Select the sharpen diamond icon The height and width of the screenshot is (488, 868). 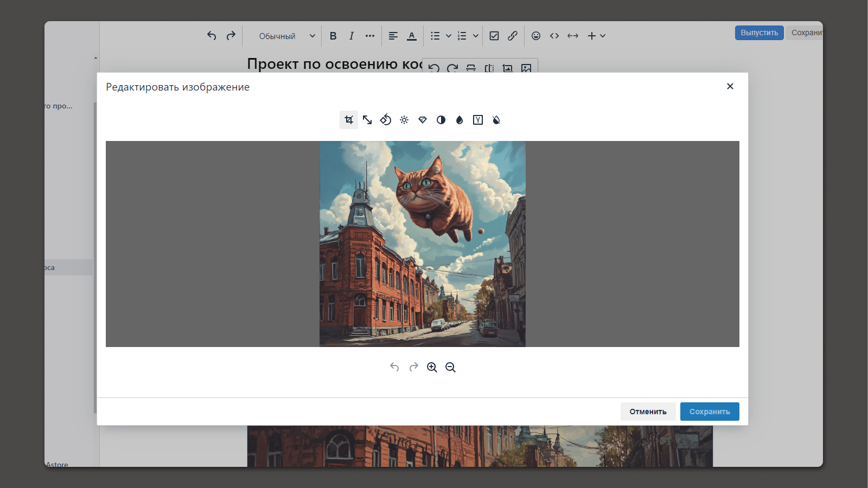point(423,120)
